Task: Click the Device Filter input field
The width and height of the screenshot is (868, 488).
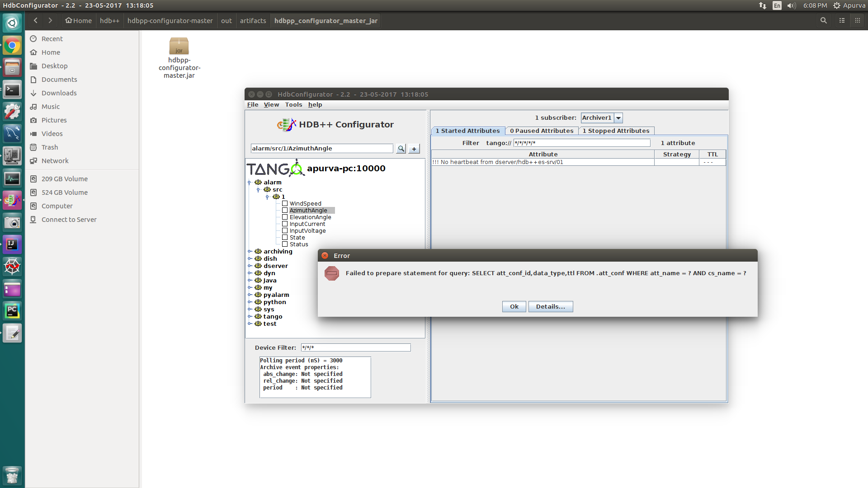Action: [x=356, y=347]
